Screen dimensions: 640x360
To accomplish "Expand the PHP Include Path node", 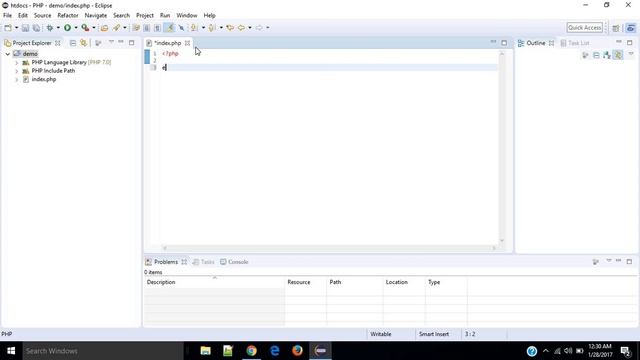I will pos(17,71).
